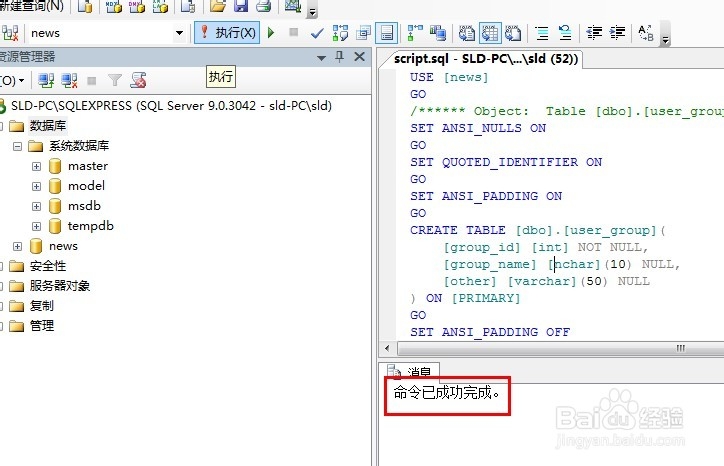Open the Connect (O) dropdown in Object Explorer

point(12,81)
